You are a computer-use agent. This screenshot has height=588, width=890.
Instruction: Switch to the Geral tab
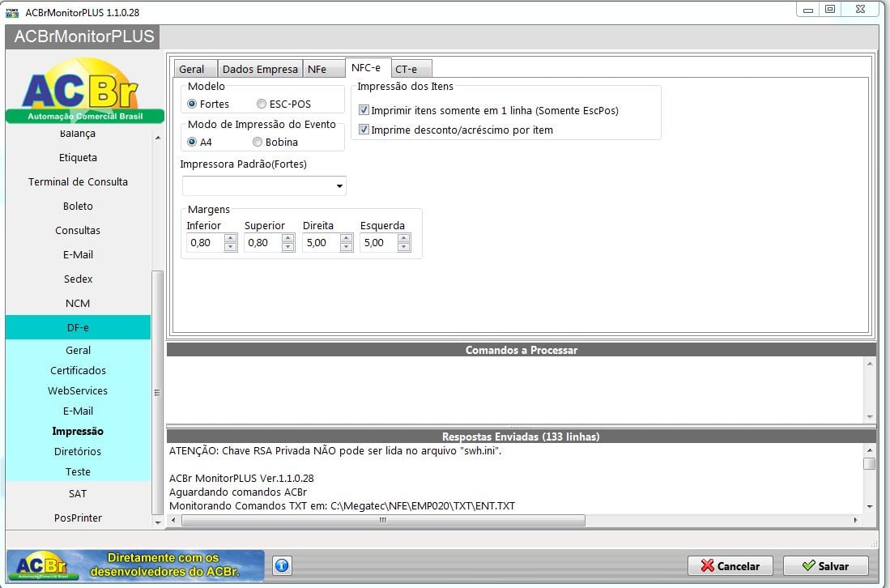195,69
